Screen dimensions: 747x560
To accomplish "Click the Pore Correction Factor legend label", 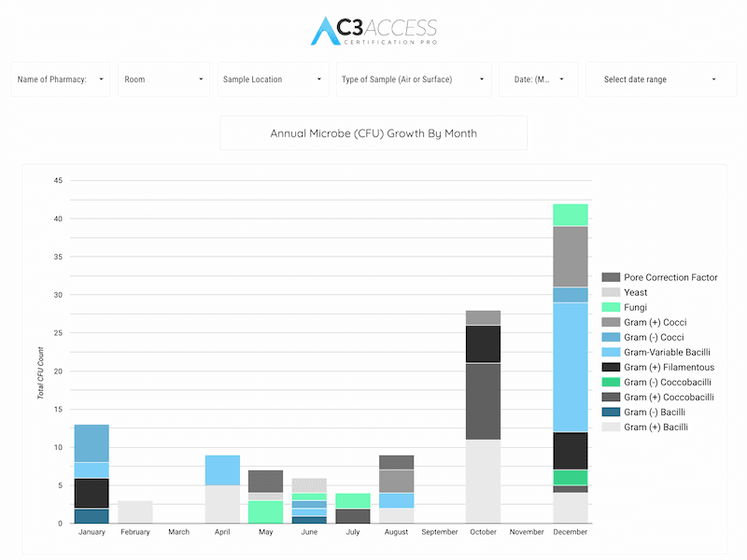I will [670, 277].
